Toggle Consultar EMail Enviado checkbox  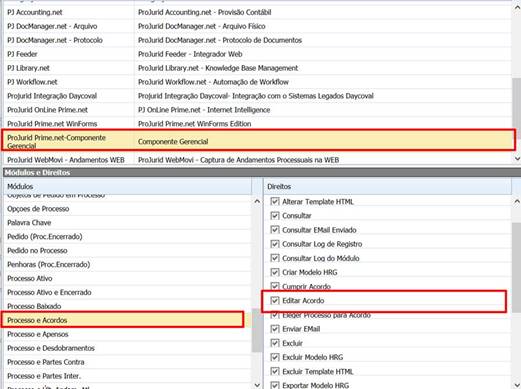pos(275,230)
